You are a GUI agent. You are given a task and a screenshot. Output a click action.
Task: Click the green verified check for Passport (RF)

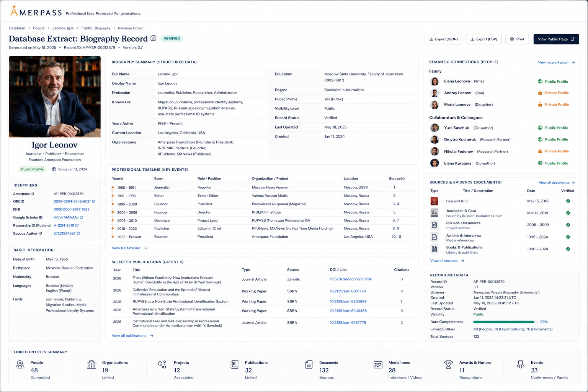568,201
